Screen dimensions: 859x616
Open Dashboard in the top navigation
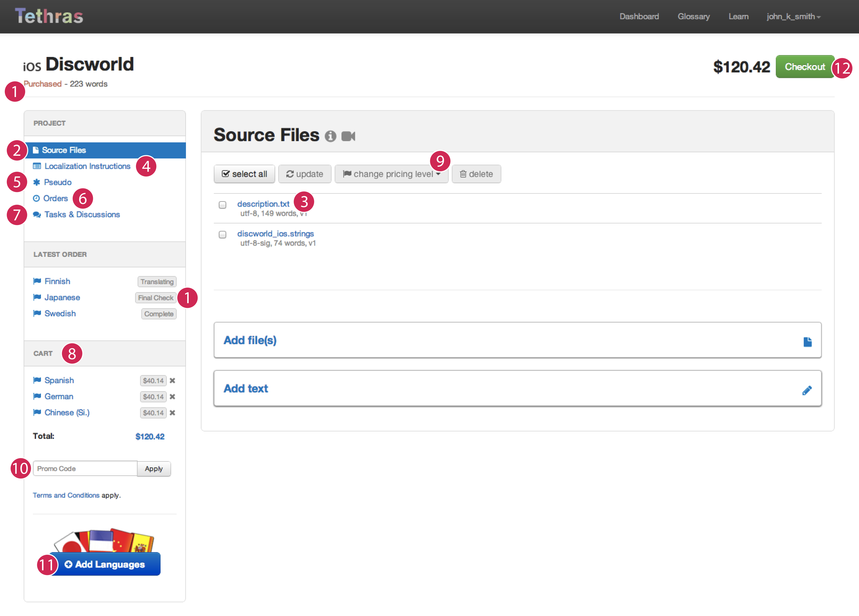point(639,17)
